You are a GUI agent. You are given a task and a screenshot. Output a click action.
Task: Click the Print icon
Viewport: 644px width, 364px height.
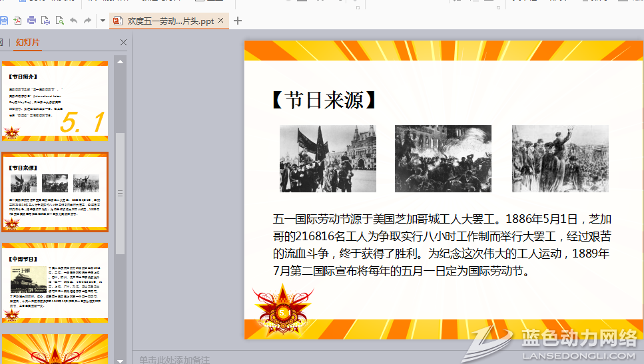point(31,21)
